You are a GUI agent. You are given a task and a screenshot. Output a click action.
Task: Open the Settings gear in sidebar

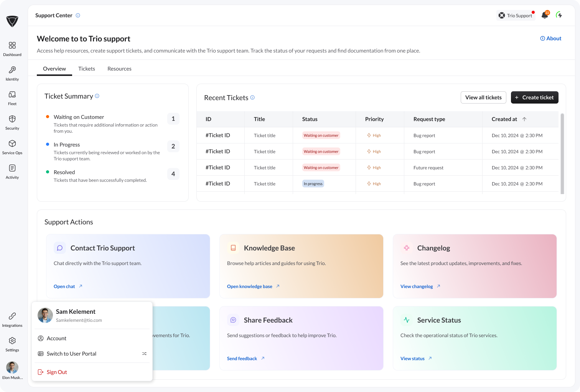point(12,344)
